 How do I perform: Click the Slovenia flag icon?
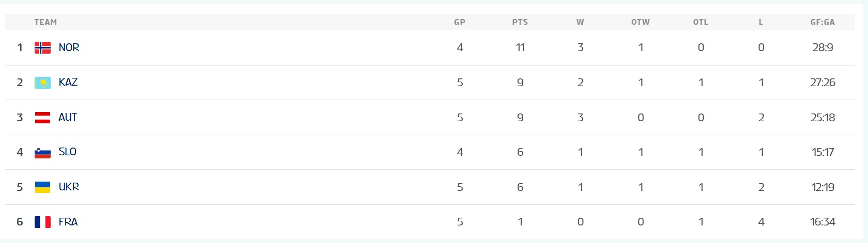[x=42, y=152]
